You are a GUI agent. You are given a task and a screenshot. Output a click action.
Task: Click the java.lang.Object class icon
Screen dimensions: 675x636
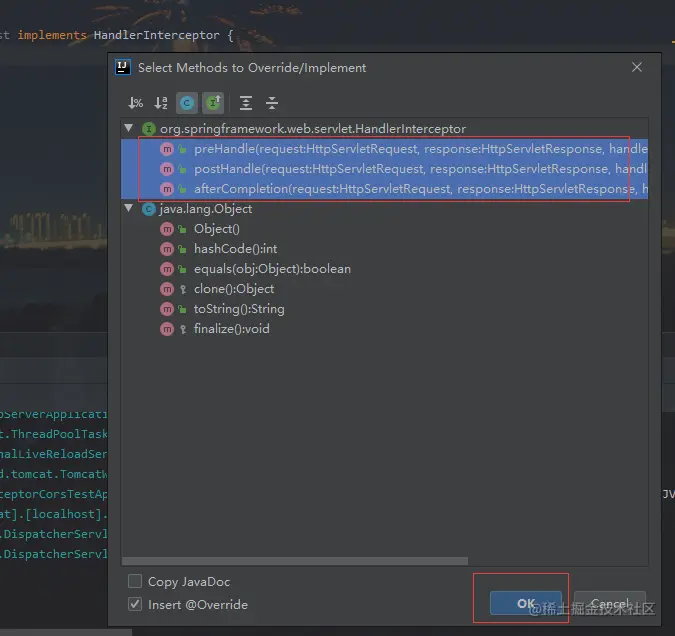coord(149,209)
